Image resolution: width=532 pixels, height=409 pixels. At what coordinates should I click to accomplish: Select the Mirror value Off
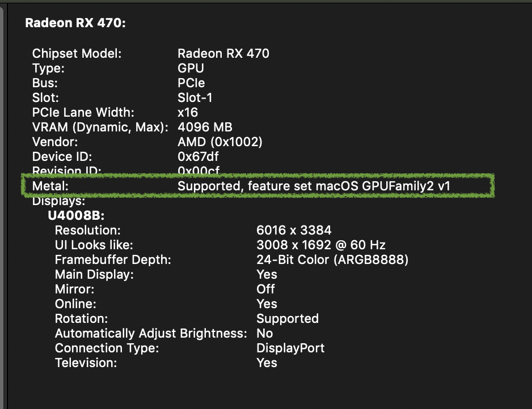[x=265, y=289]
